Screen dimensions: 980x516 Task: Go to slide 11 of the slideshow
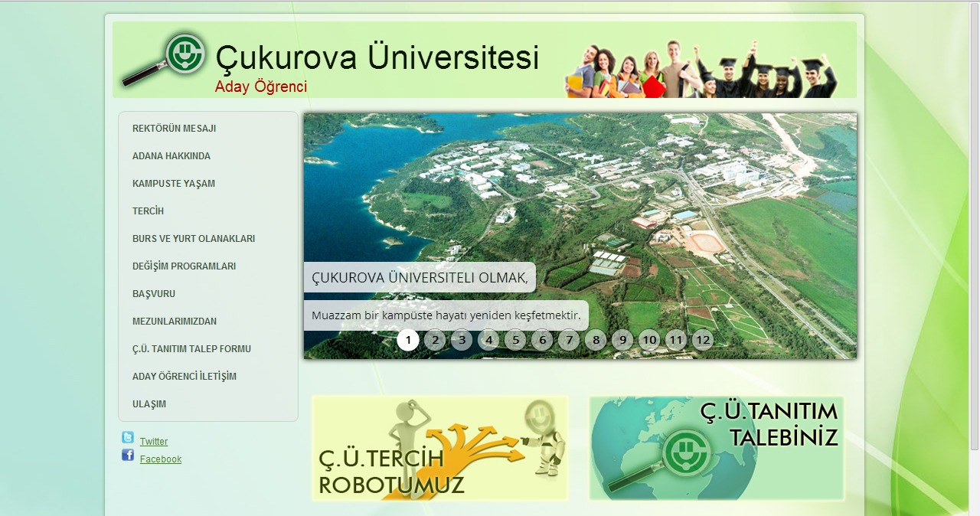pyautogui.click(x=676, y=340)
